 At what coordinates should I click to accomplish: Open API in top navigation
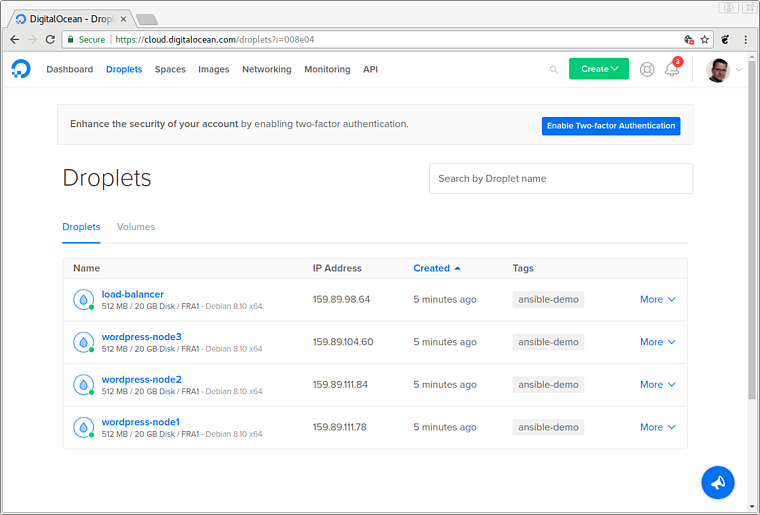coord(370,69)
